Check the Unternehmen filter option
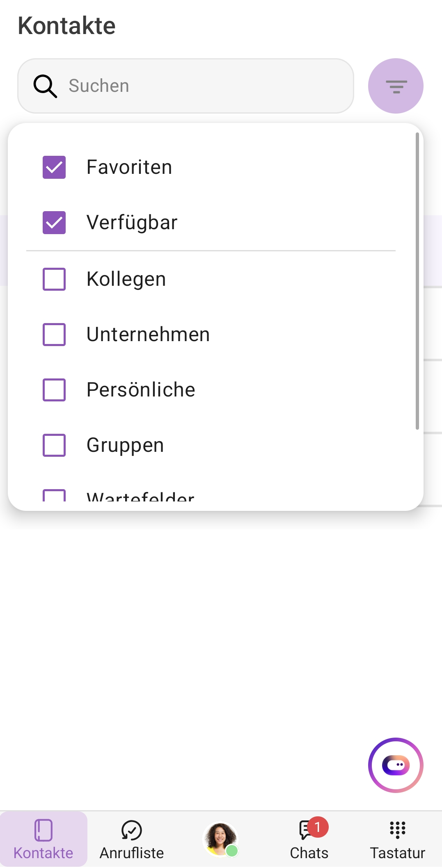 tap(54, 335)
